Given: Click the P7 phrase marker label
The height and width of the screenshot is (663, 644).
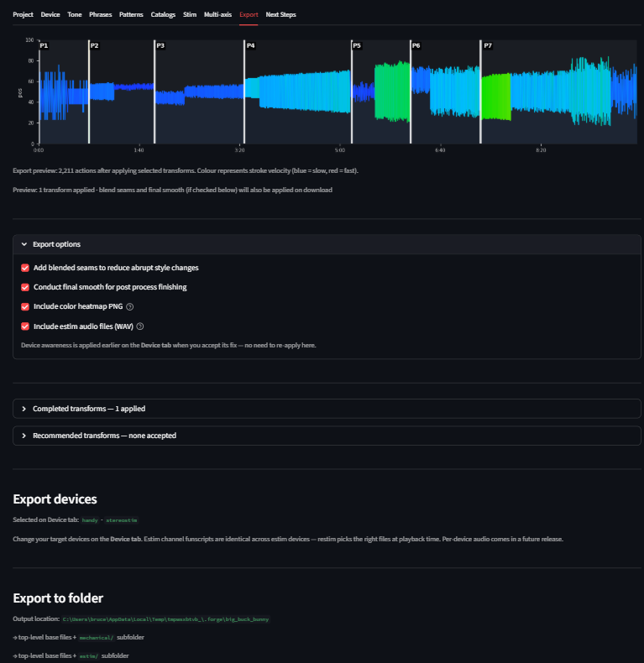Looking at the screenshot, I should 488,45.
